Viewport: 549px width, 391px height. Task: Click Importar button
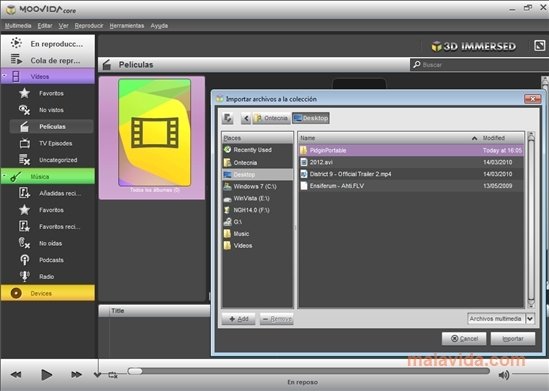(x=513, y=338)
